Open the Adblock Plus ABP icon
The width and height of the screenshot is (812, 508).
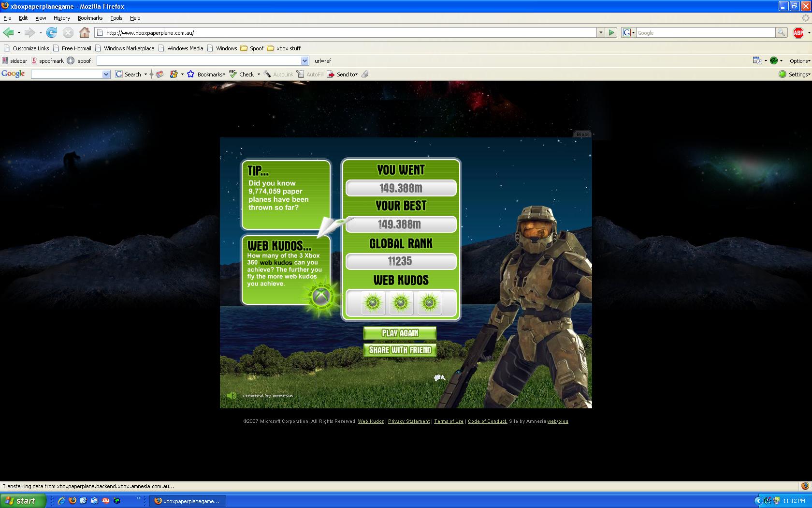(798, 32)
